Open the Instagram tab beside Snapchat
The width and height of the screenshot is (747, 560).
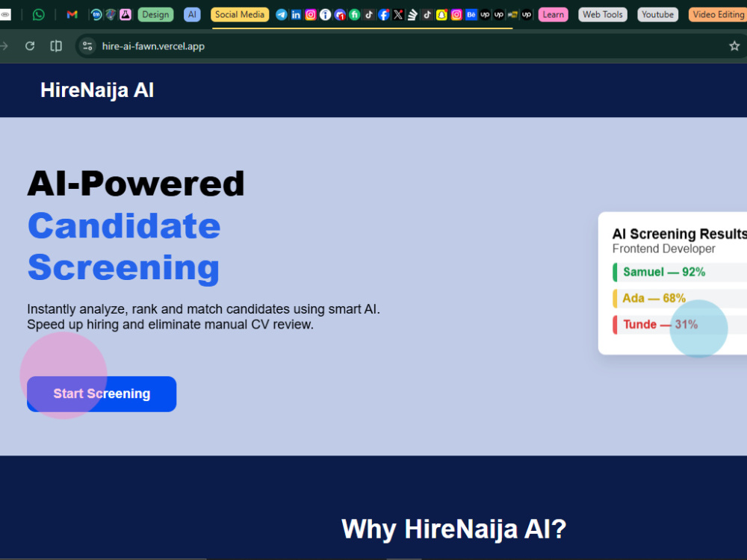coord(456,15)
